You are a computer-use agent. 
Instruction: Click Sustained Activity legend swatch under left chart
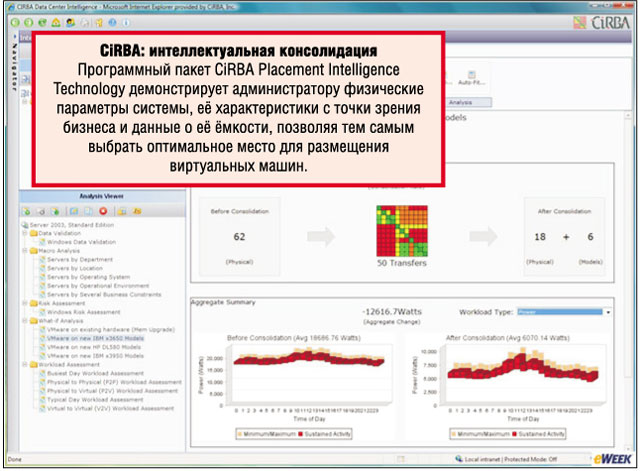click(301, 434)
